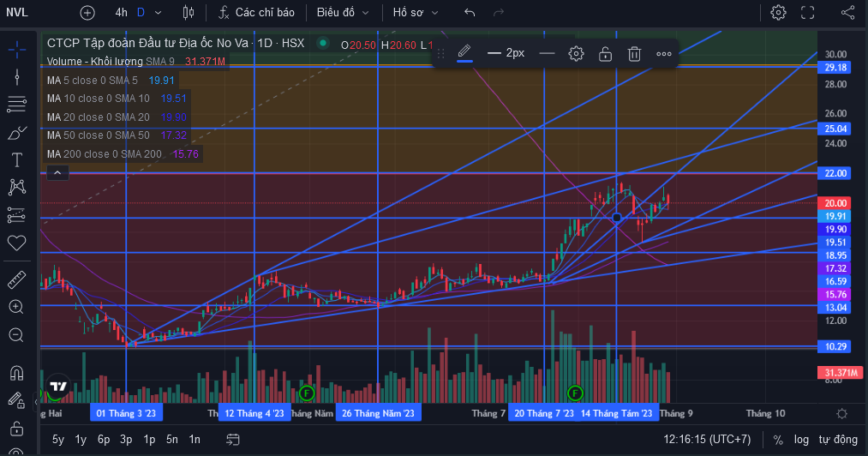Open more options on floating toolbar
This screenshot has width=868, height=456.
[x=664, y=54]
